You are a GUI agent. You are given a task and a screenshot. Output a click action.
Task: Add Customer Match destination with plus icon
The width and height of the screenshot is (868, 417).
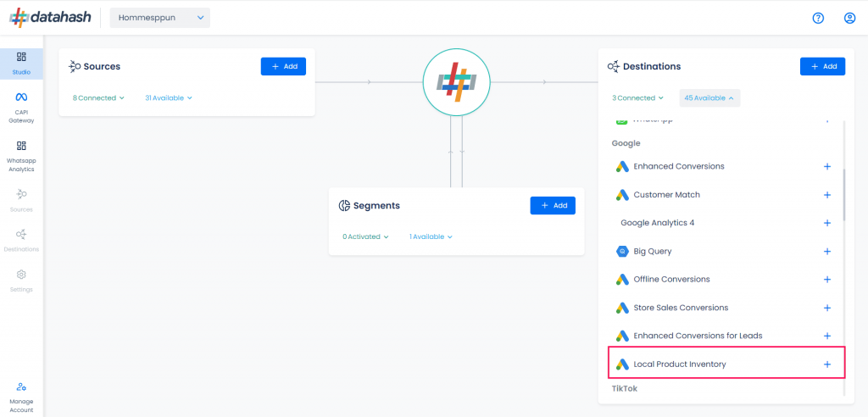point(827,195)
